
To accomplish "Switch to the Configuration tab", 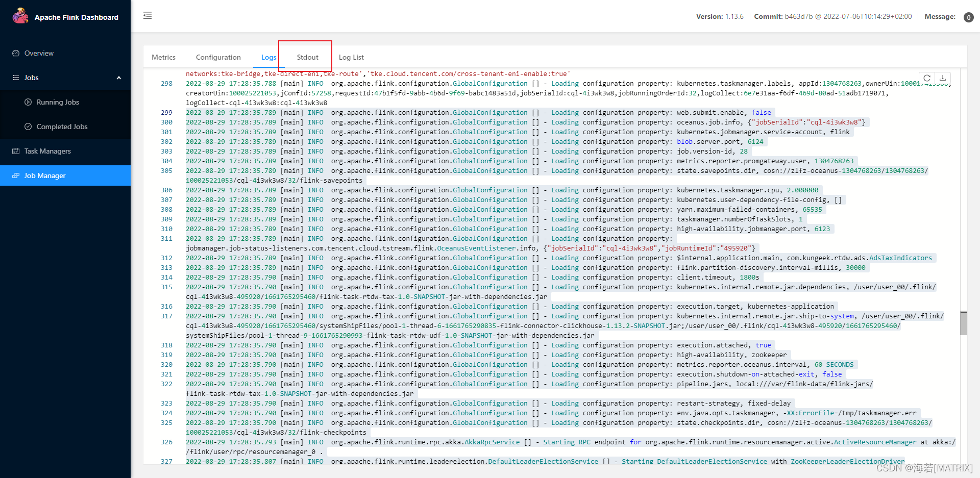I will click(x=218, y=57).
